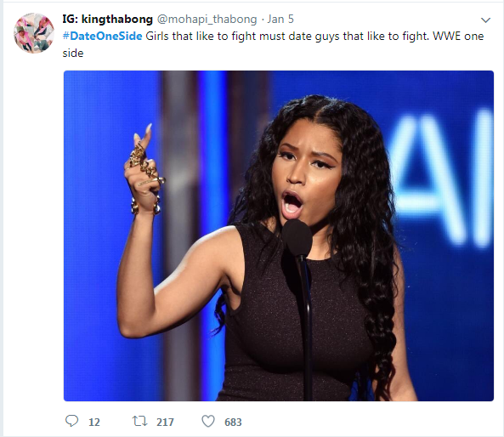Click the reply count 12
The image size is (504, 437).
pyautogui.click(x=94, y=422)
